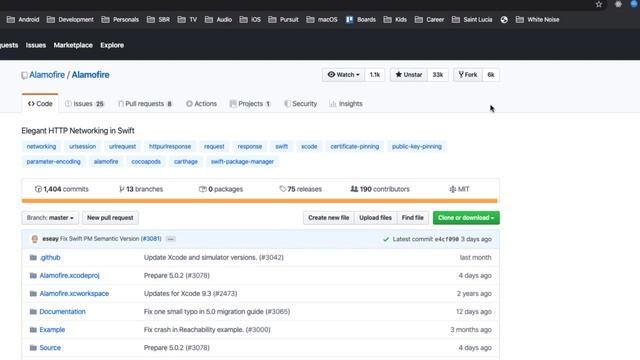Open the Alamofire.xcworkspace folder
The height and width of the screenshot is (360, 640).
coord(74,293)
